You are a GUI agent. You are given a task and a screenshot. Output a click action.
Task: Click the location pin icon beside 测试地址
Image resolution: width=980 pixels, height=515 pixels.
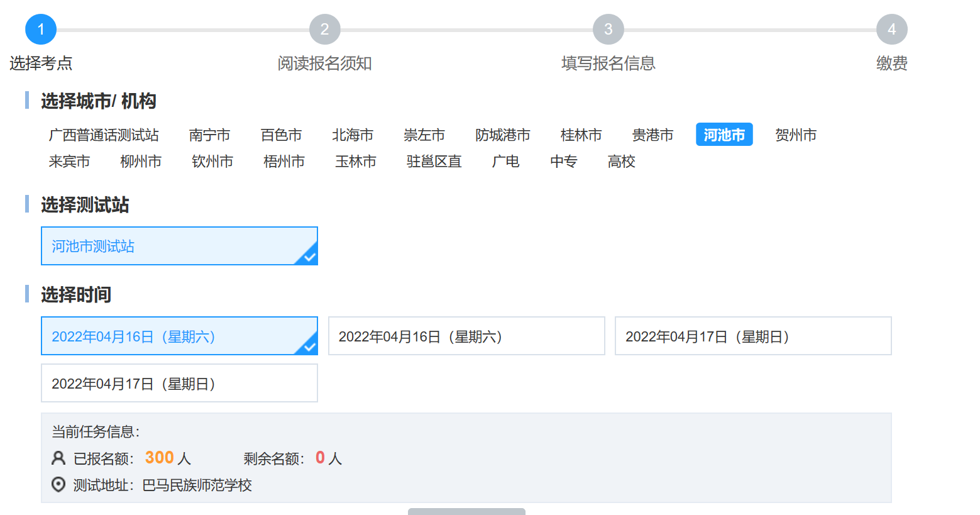click(58, 485)
